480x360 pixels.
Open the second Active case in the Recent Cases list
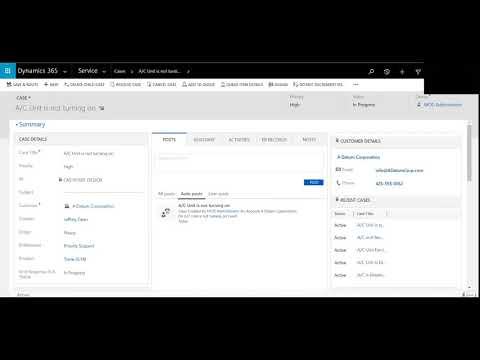point(370,238)
